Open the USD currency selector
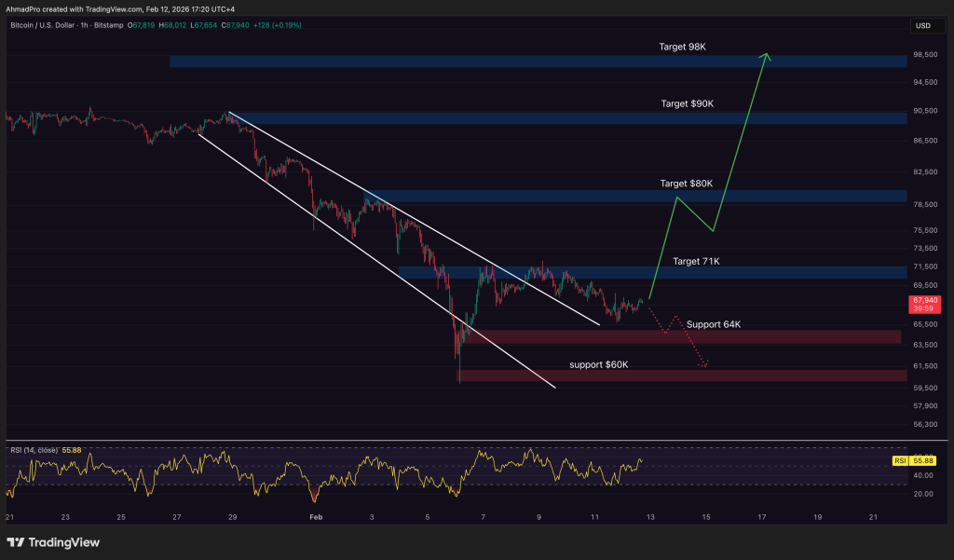 [923, 25]
